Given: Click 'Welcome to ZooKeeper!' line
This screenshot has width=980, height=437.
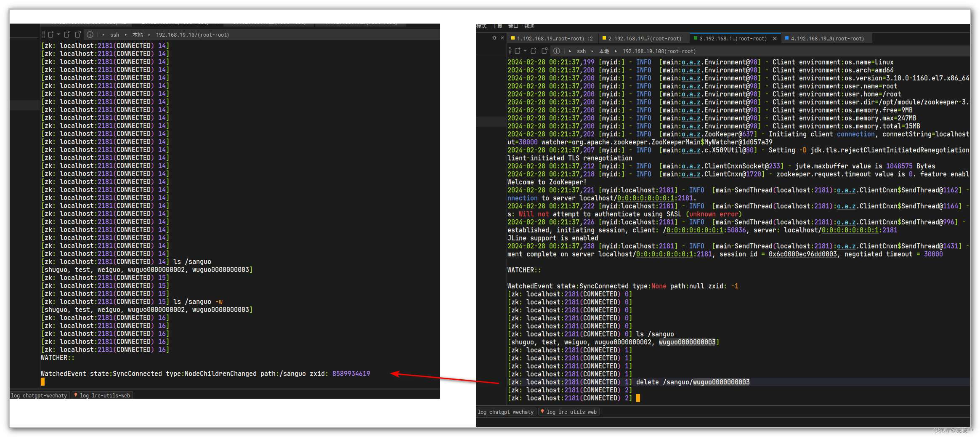Looking at the screenshot, I should [x=547, y=182].
